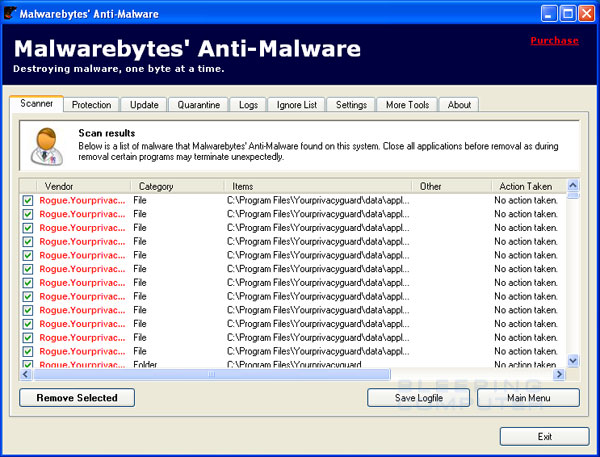Image resolution: width=600 pixels, height=457 pixels.
Task: Click the Action Taken column header
Action: point(528,186)
